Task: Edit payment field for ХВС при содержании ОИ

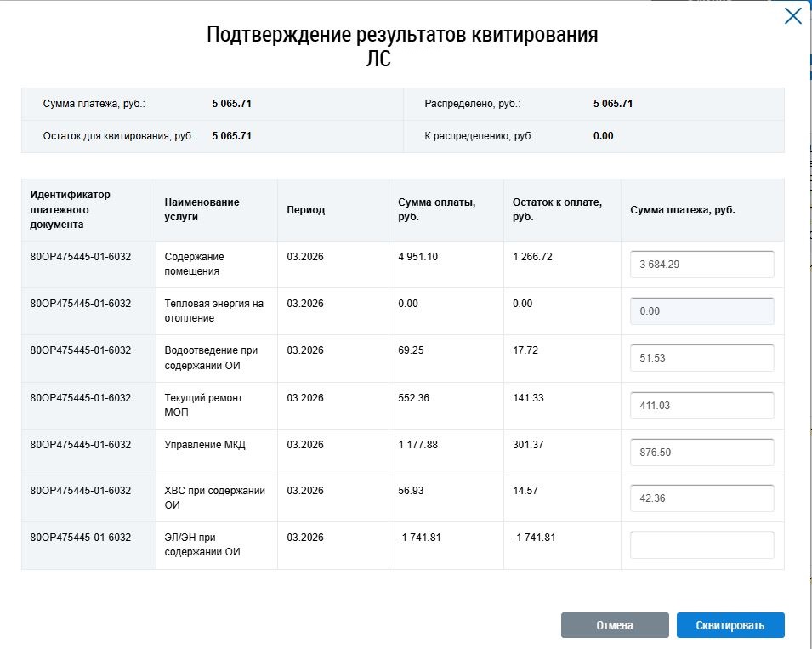Action: (701, 498)
